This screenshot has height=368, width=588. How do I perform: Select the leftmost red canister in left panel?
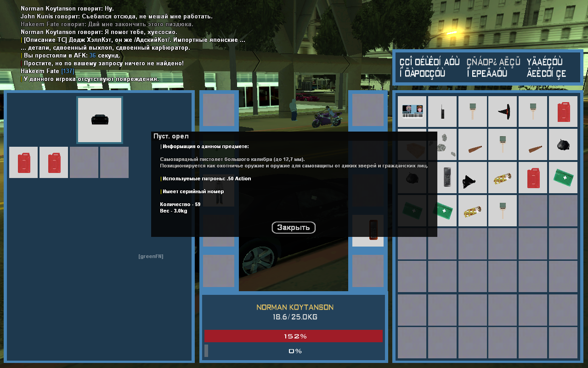23,162
